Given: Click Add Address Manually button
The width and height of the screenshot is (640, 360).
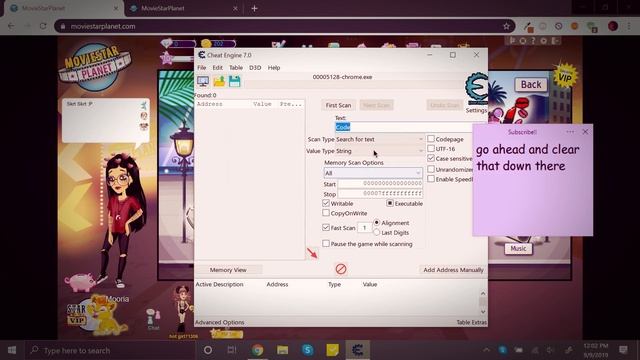Looking at the screenshot, I should [453, 270].
